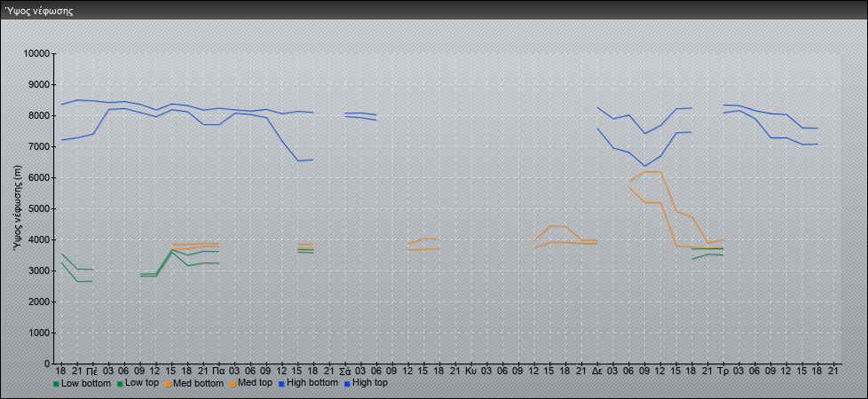Screen dimensions: 868x399
Task: Click the 9000 value on the height axis
Action: pyautogui.click(x=39, y=84)
